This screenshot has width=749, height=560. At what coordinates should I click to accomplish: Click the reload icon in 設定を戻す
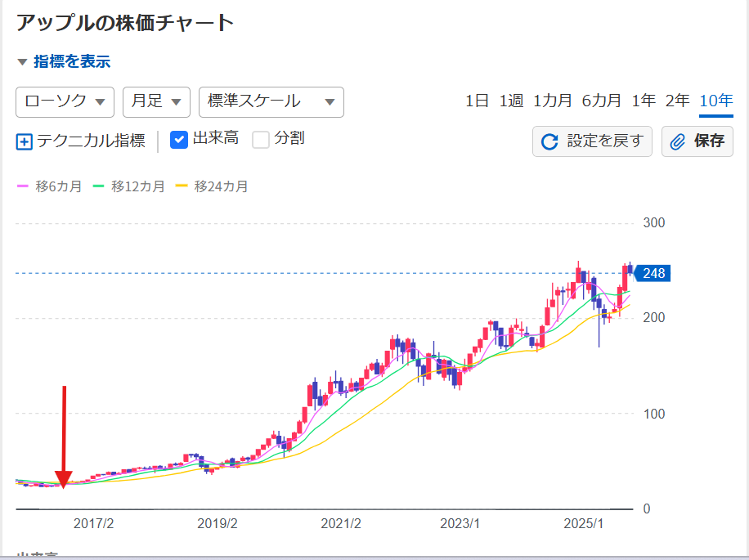tap(550, 141)
